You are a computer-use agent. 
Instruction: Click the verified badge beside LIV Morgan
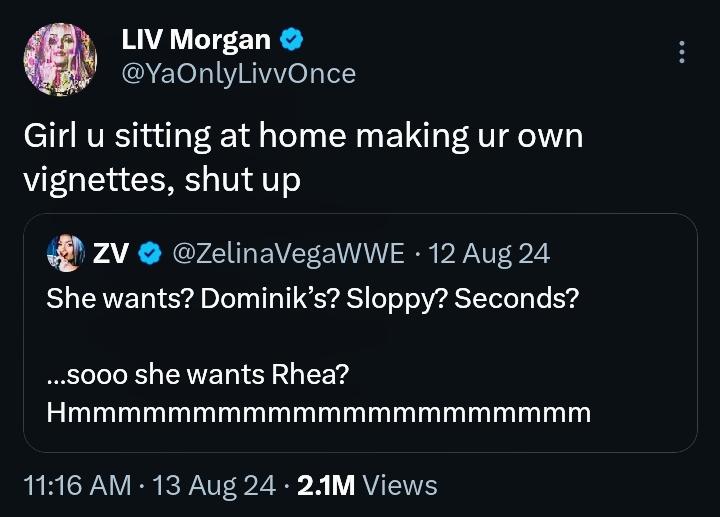[292, 40]
